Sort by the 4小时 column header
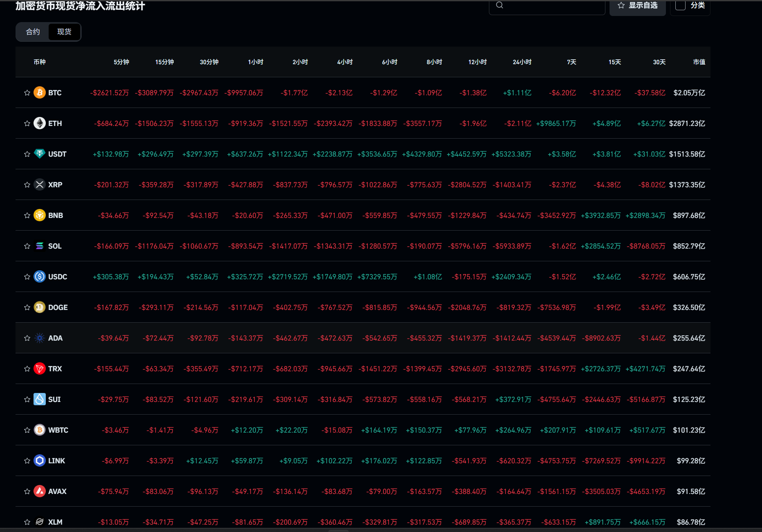 345,62
